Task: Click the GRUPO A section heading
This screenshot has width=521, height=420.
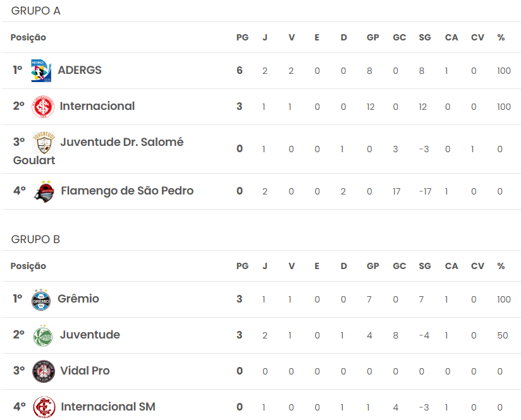Action: (x=36, y=11)
